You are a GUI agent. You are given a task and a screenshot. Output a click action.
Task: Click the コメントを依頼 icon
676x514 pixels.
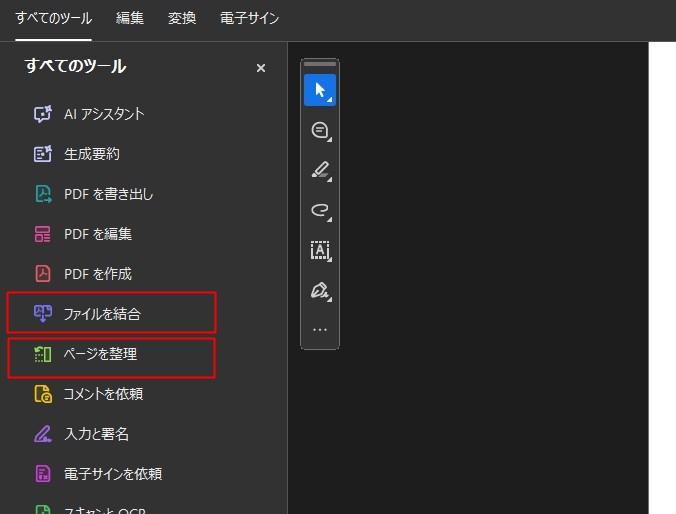coord(43,394)
